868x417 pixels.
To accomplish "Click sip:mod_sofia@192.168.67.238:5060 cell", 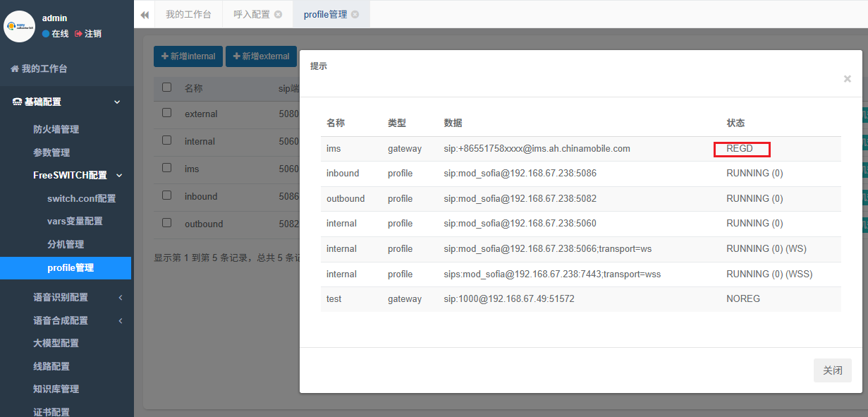I will pos(520,224).
